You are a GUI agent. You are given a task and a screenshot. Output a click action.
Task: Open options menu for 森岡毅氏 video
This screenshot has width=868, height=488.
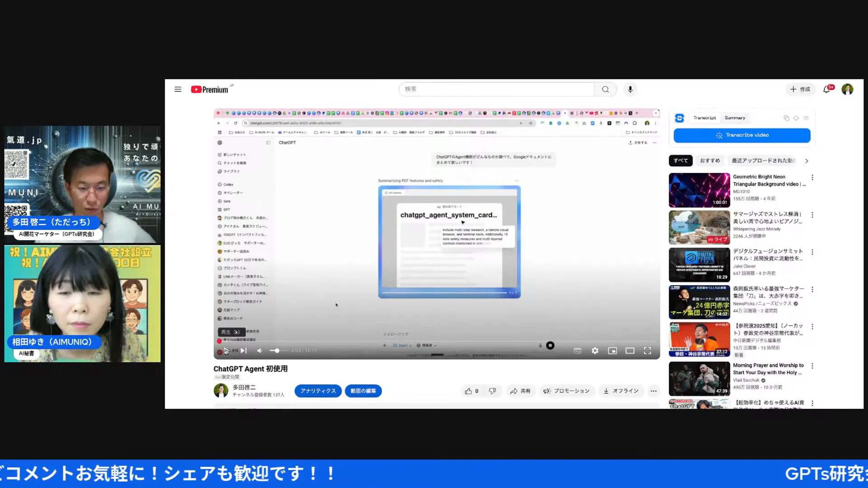tap(812, 290)
